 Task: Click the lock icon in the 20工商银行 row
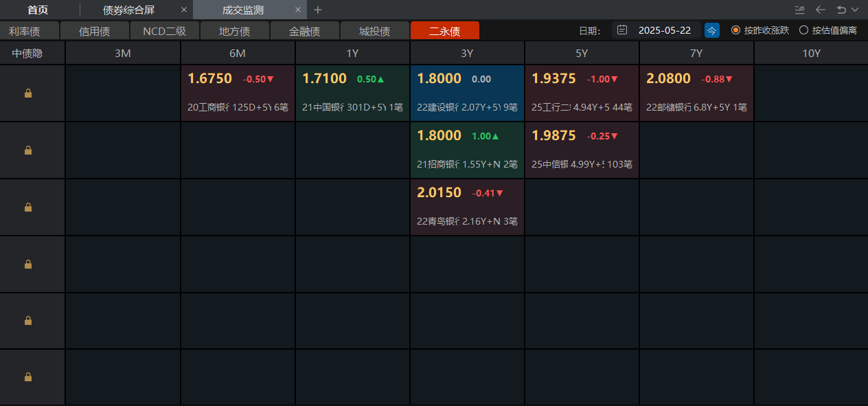click(x=28, y=93)
